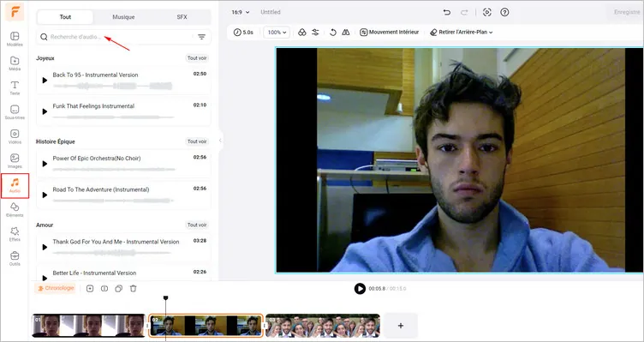The width and height of the screenshot is (644, 342).
Task: Click Tout voir for Histoire Épique
Action: [x=197, y=141]
